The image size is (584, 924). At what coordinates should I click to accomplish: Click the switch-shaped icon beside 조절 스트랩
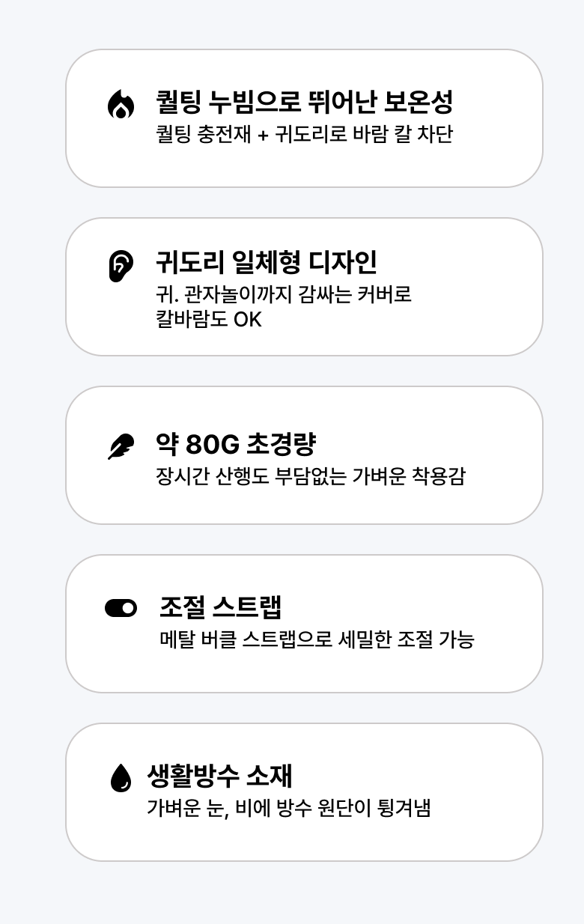click(121, 608)
